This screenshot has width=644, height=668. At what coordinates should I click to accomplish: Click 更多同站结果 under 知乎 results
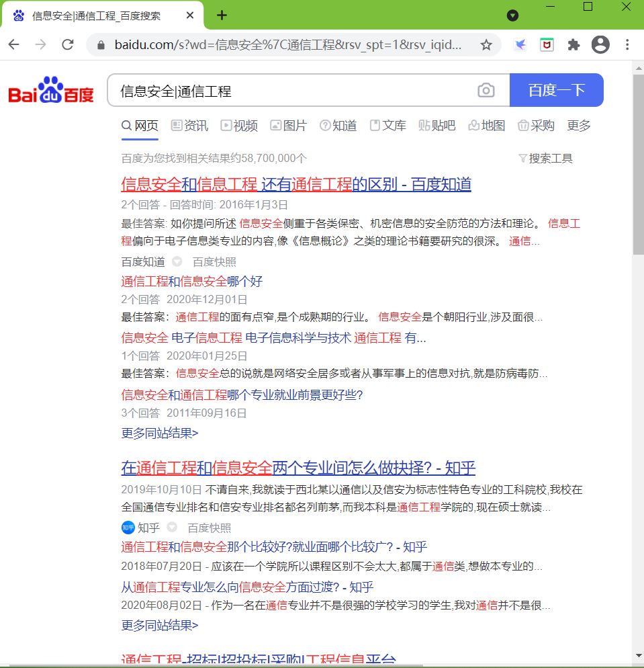pos(160,626)
